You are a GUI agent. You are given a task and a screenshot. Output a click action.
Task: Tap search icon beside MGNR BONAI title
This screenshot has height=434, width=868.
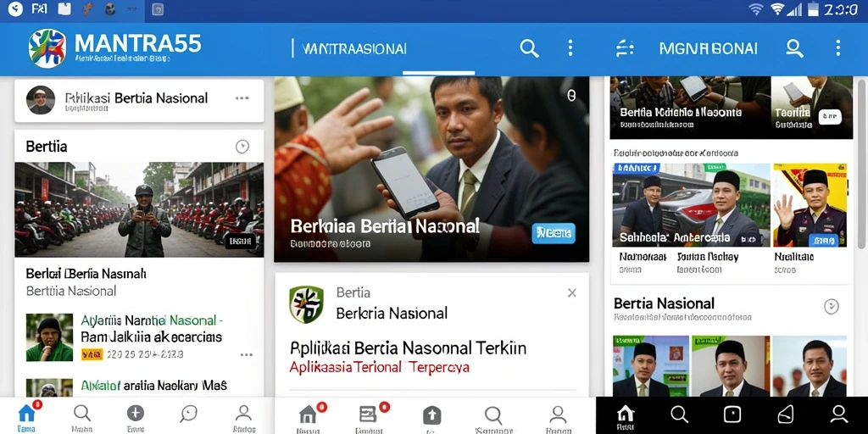point(794,48)
